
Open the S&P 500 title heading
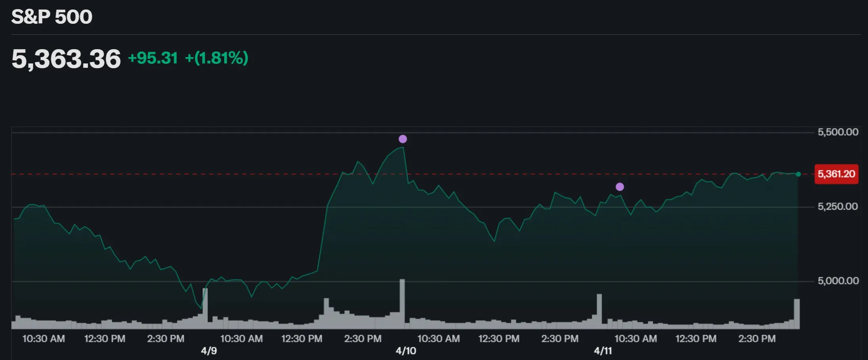click(x=52, y=17)
